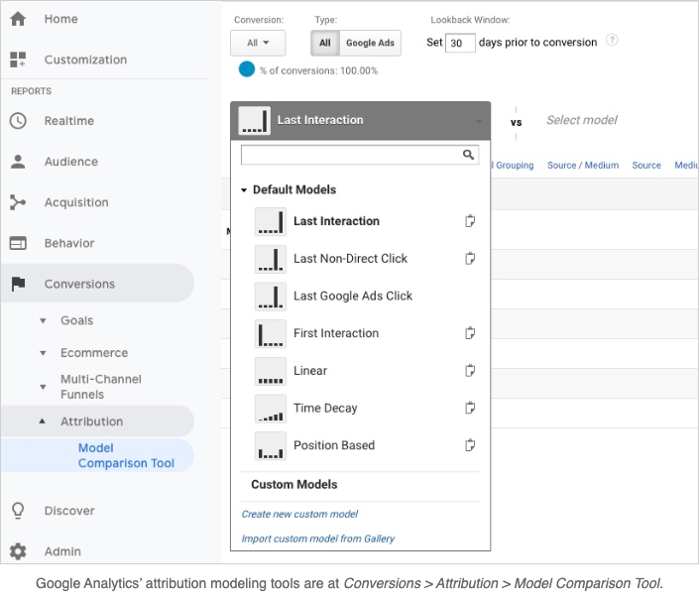700x602 pixels.
Task: Choose the First Interaction model
Action: [336, 333]
